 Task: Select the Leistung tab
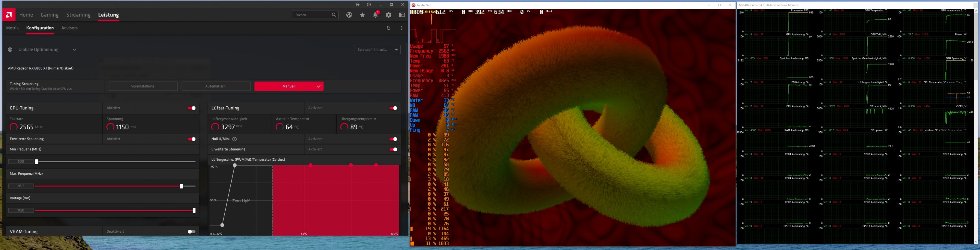pyautogui.click(x=109, y=15)
